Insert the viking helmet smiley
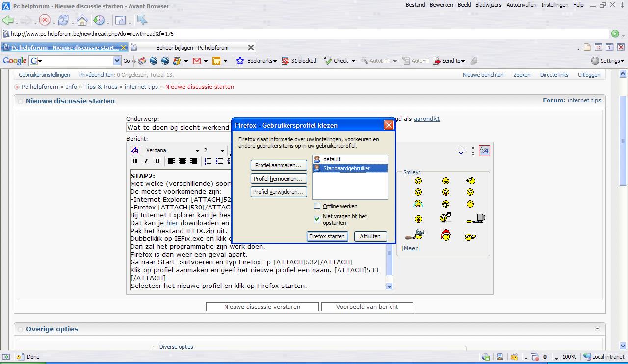Image resolution: width=628 pixels, height=364 pixels. coord(415,234)
